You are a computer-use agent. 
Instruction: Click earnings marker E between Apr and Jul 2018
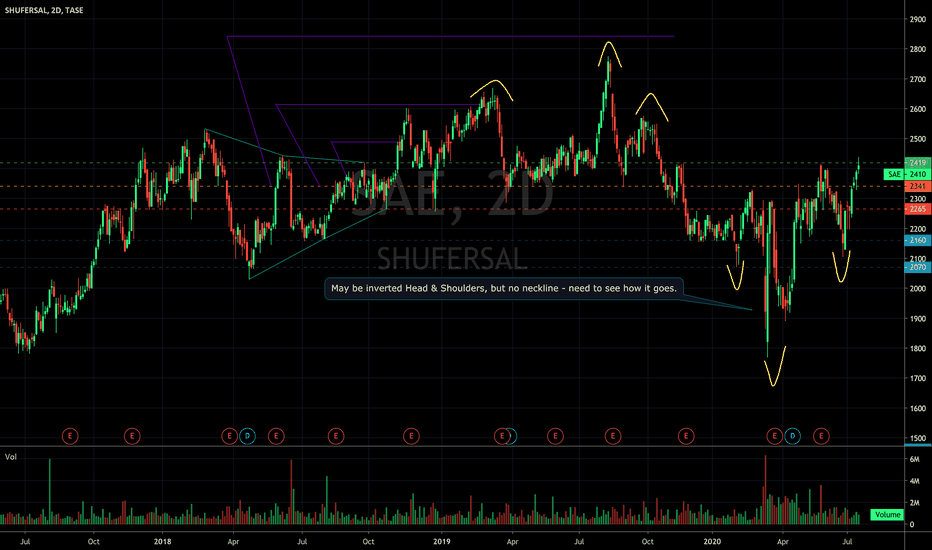click(x=276, y=436)
